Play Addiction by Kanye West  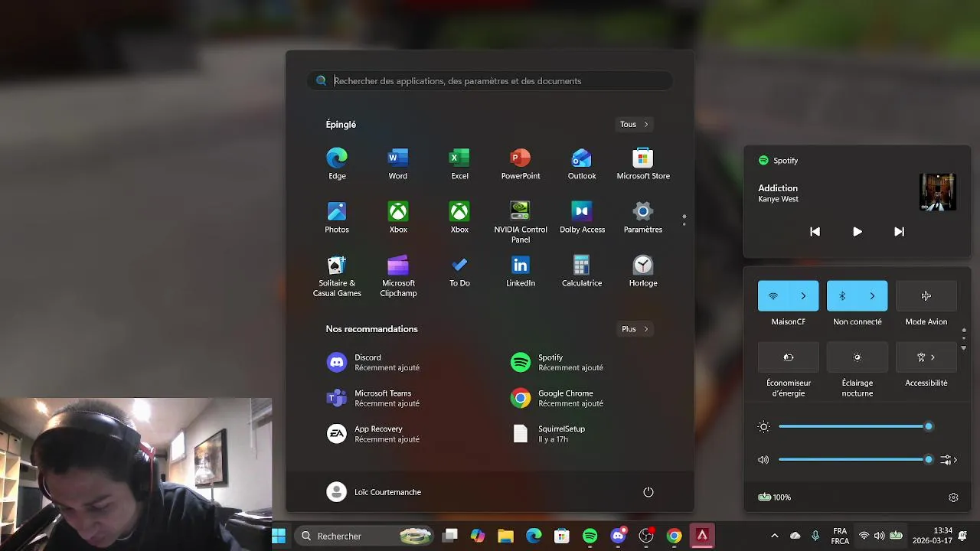857,232
